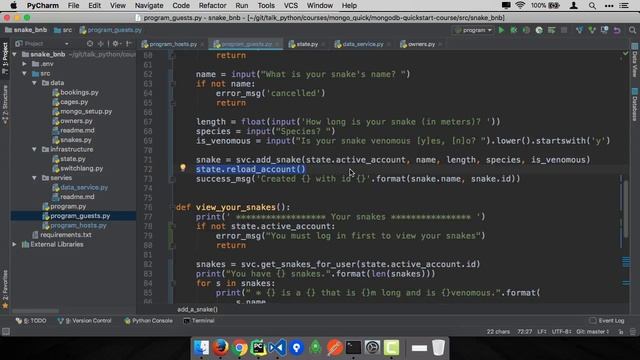This screenshot has height=360, width=640.
Task: Open Trash in the Dock
Action: (x=438, y=348)
